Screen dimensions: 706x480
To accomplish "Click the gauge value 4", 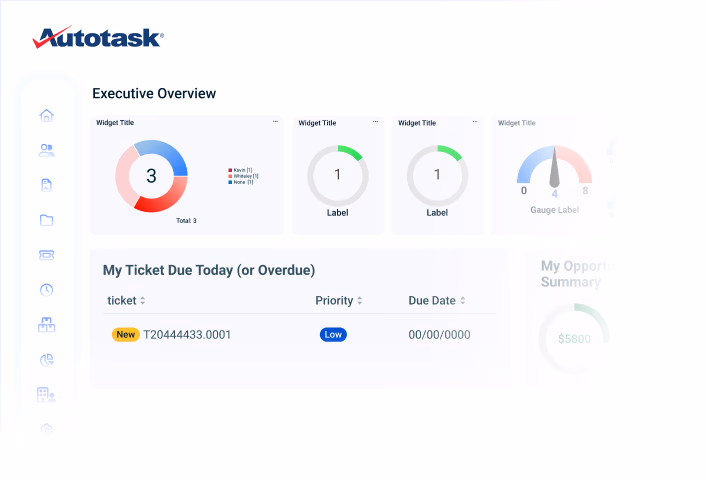I will pos(555,194).
